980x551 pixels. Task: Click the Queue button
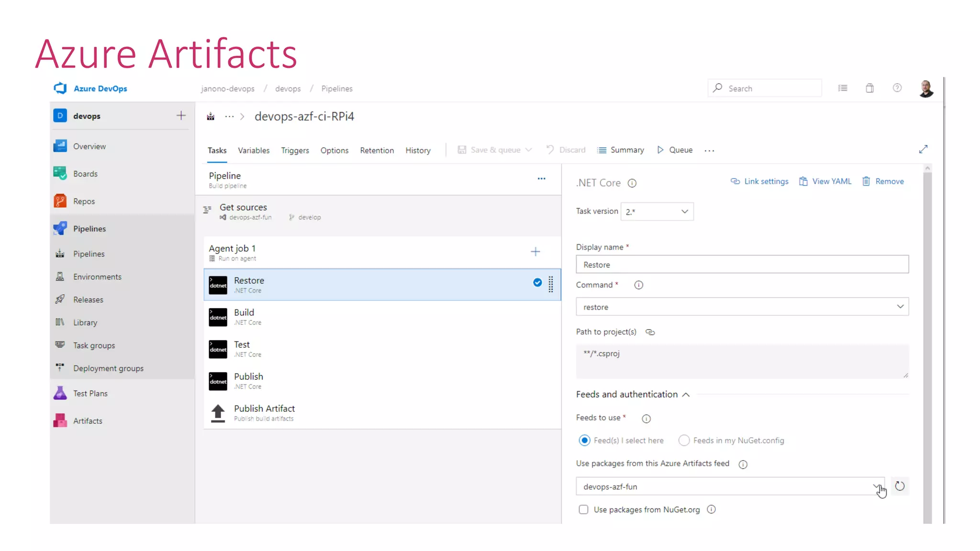point(675,150)
